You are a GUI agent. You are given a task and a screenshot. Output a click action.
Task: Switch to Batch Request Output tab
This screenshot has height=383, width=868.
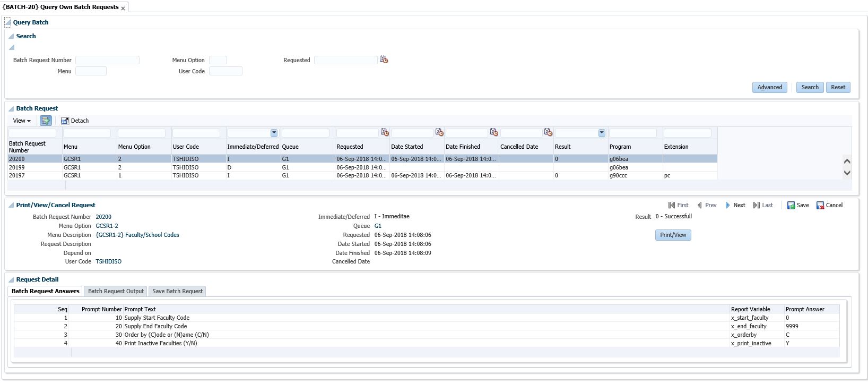tap(116, 291)
